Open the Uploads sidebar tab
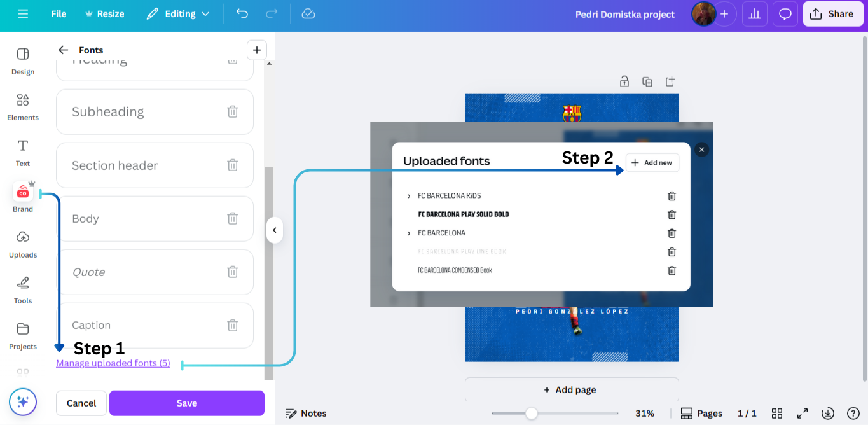 tap(23, 244)
